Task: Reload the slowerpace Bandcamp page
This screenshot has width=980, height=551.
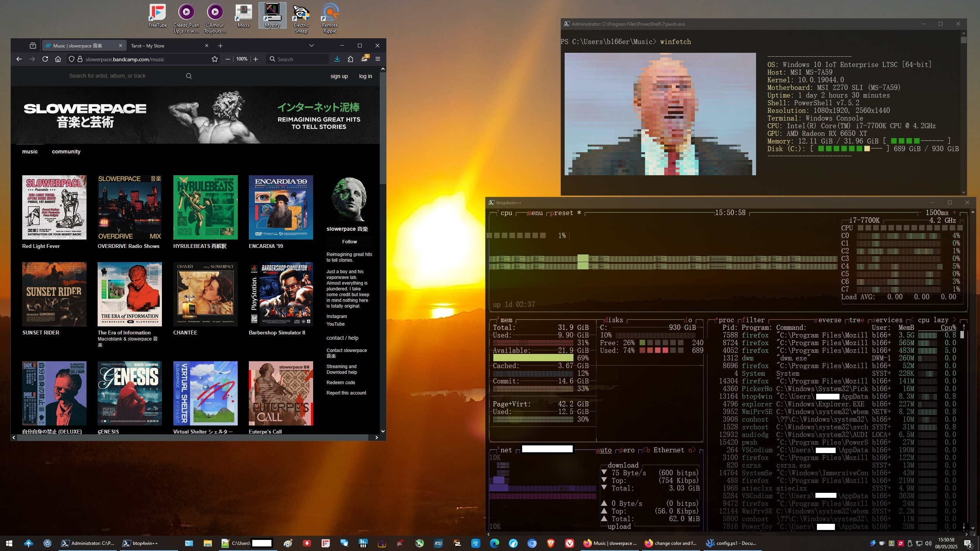Action: (45, 59)
